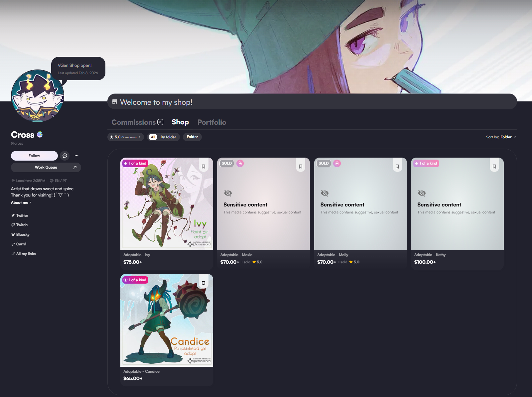Select the All filter pill

tap(153, 137)
